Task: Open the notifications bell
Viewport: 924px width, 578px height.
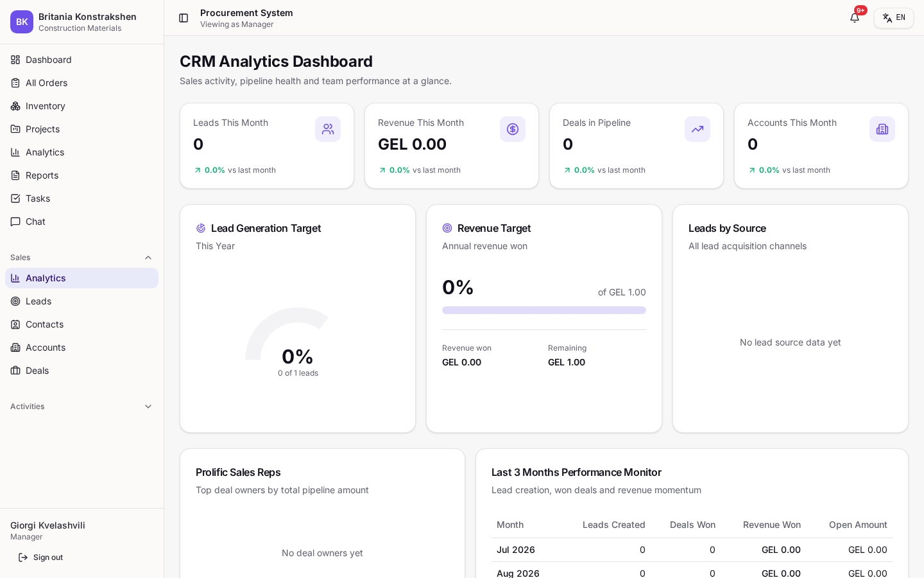Action: click(x=855, y=18)
